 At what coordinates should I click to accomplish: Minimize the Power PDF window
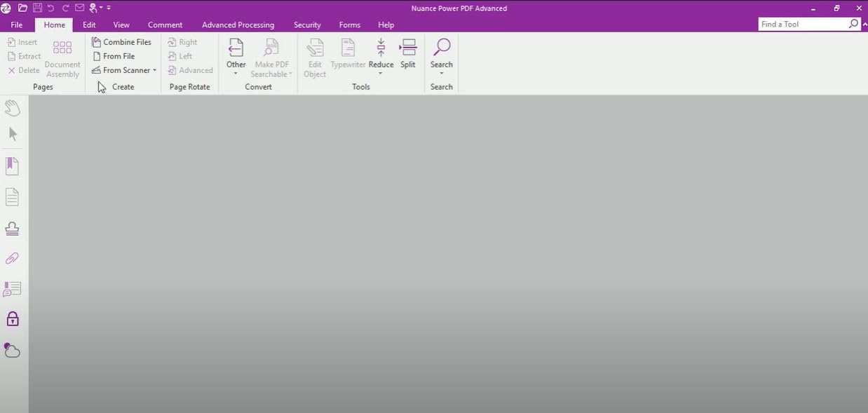[x=813, y=8]
